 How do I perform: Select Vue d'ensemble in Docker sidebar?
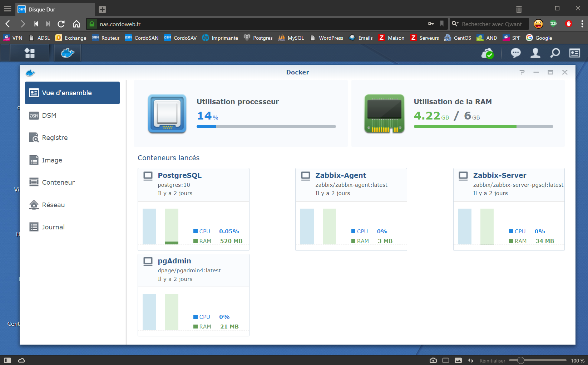point(72,93)
